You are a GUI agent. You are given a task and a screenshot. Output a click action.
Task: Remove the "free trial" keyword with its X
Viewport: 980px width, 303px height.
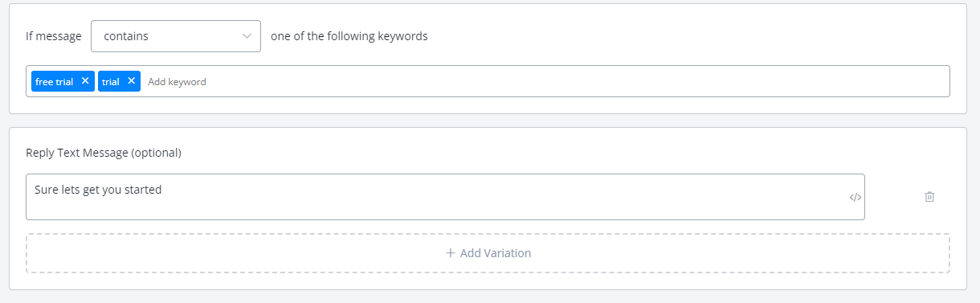tap(85, 81)
